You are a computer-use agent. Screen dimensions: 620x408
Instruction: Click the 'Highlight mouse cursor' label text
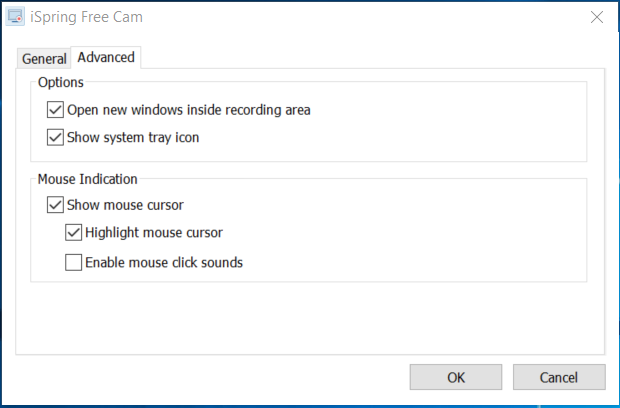click(154, 233)
